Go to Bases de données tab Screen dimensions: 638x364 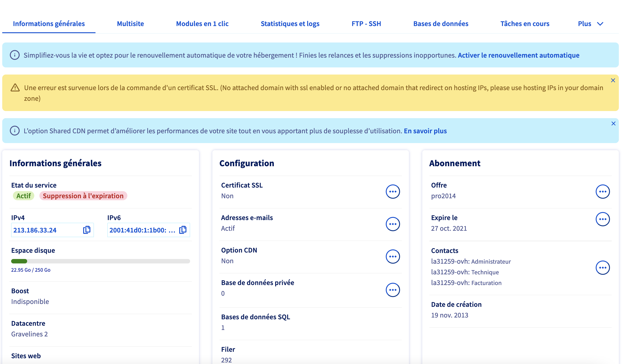(x=440, y=24)
